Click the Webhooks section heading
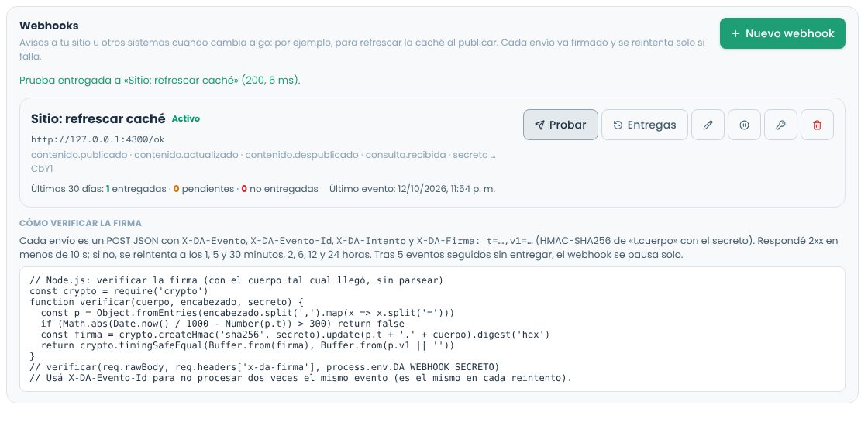This screenshot has height=429, width=868. pyautogui.click(x=49, y=26)
